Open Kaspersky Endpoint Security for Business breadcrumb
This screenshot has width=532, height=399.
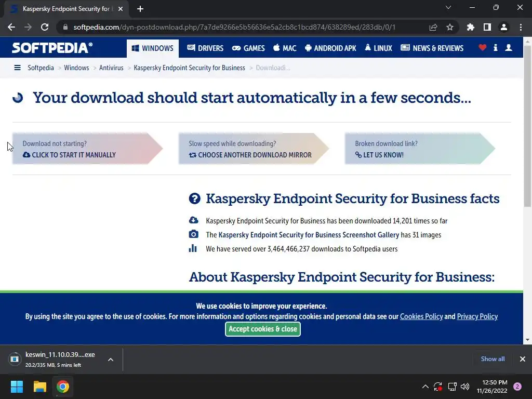click(189, 68)
